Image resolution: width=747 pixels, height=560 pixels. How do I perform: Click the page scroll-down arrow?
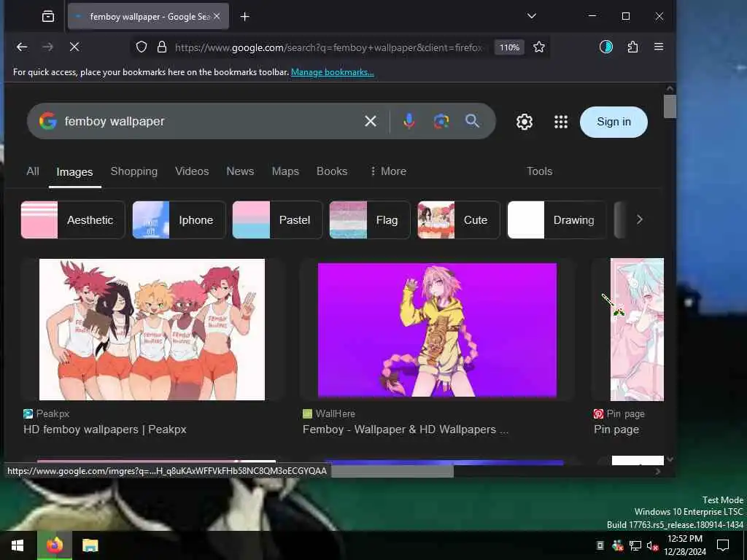click(x=670, y=459)
